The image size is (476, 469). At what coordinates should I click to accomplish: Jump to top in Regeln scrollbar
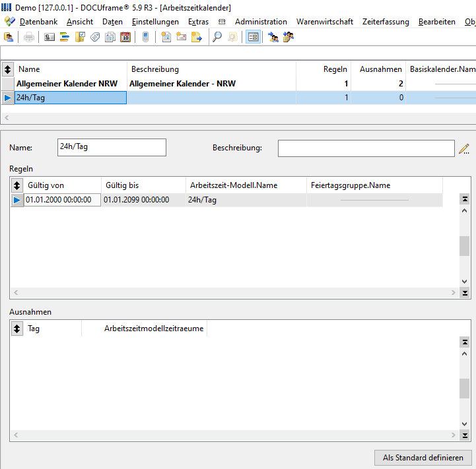465,199
